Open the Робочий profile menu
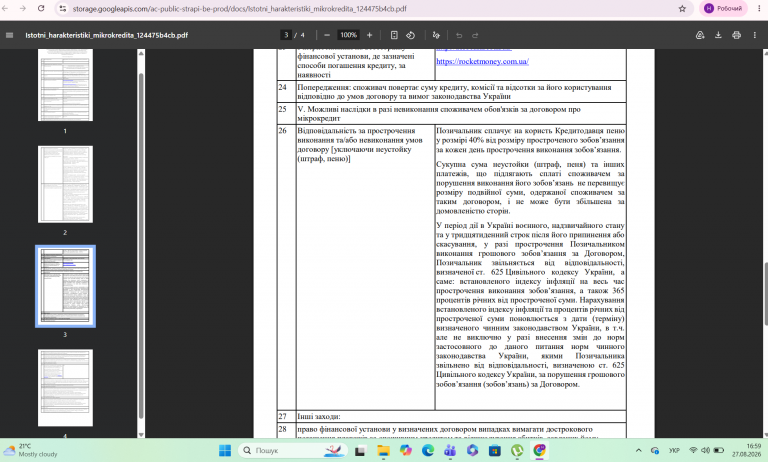Viewport: 768px width, 462px height. 723,8
